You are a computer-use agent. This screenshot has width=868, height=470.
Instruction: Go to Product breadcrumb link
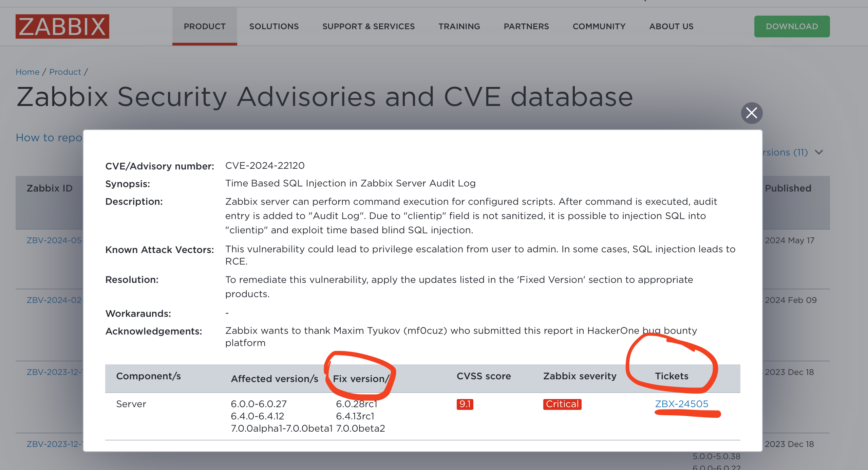[65, 72]
